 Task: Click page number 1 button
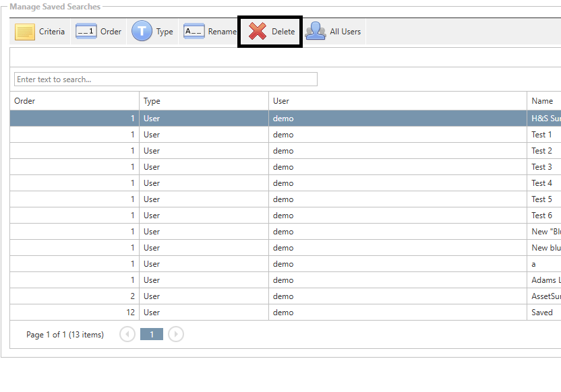coord(152,334)
